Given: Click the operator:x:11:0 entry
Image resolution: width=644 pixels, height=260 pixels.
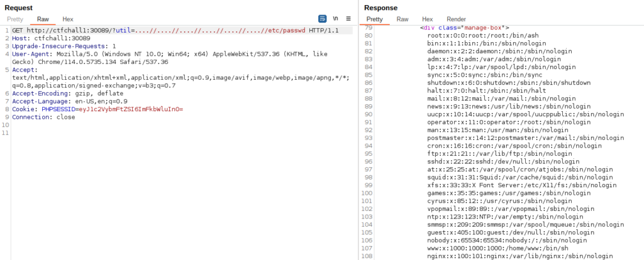Looking at the screenshot, I should point(509,122).
